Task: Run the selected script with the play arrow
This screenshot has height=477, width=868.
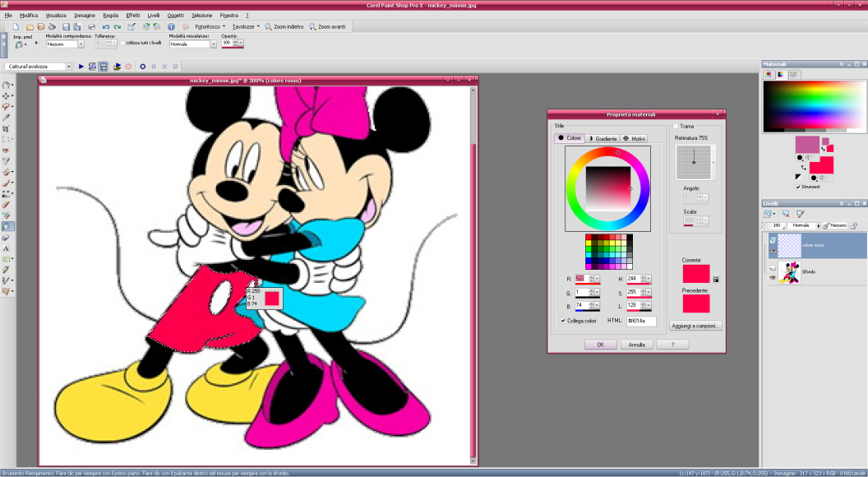Action: pyautogui.click(x=81, y=67)
